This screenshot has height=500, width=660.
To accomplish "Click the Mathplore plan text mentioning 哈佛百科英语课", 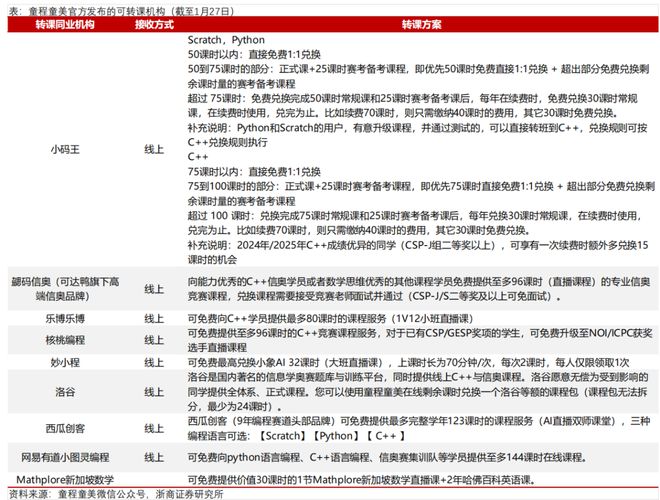I will [x=362, y=479].
